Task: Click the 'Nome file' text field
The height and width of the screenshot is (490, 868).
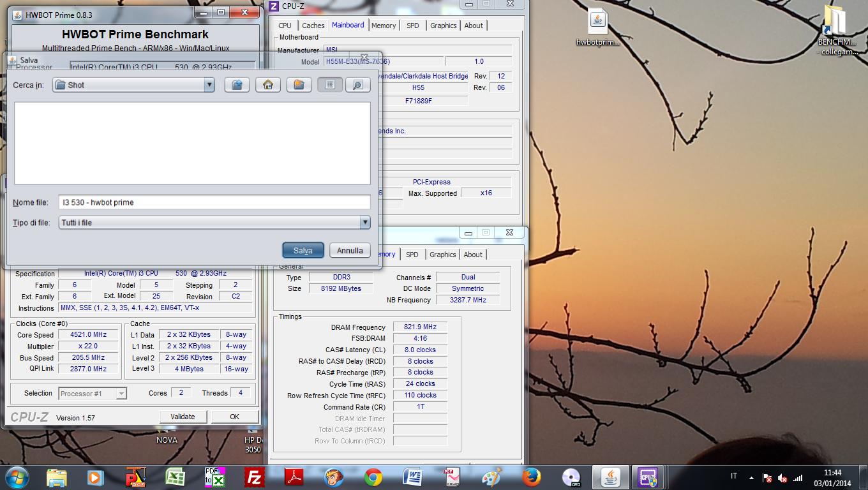Action: point(214,202)
